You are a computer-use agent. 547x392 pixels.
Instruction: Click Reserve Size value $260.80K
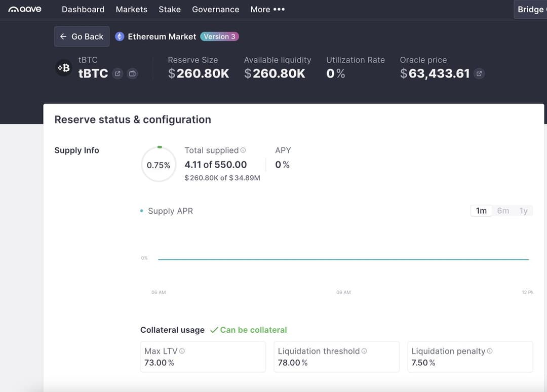199,73
